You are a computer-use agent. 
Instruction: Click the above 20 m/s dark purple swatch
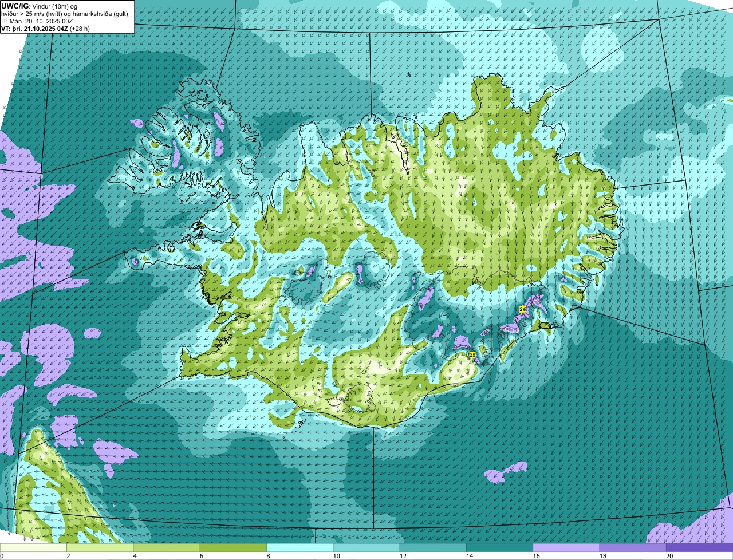pos(699,548)
